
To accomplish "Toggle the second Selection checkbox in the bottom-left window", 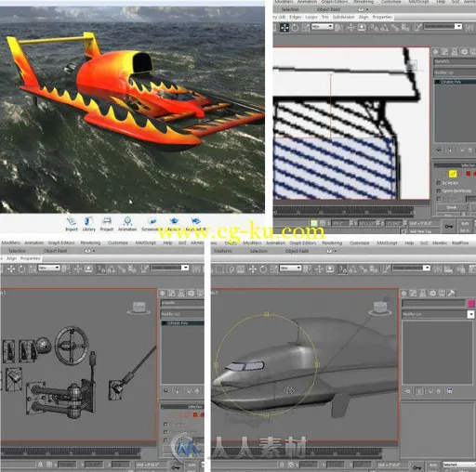I will (165, 432).
